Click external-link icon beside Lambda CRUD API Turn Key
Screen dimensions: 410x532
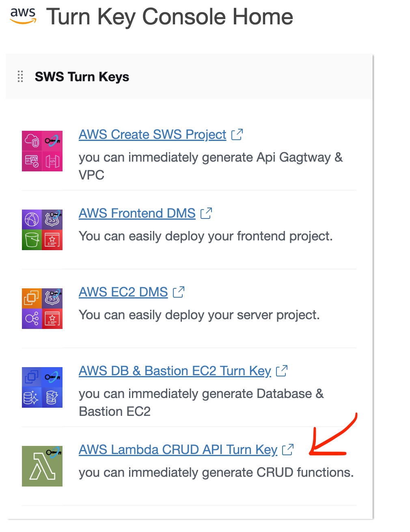point(288,450)
